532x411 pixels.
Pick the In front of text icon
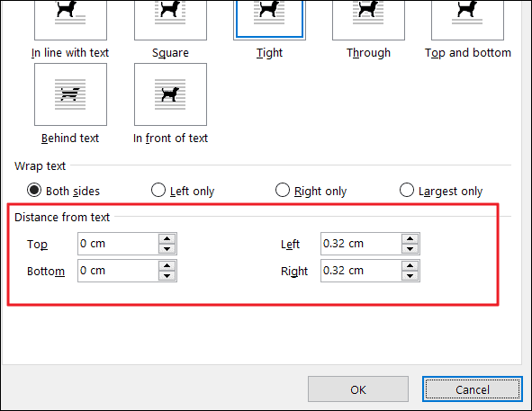pyautogui.click(x=170, y=94)
